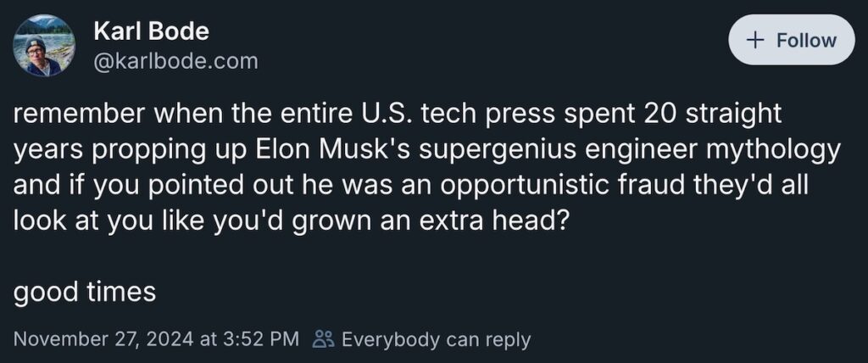The height and width of the screenshot is (363, 868).
Task: Click the plus icon in Follow button
Action: coord(754,40)
